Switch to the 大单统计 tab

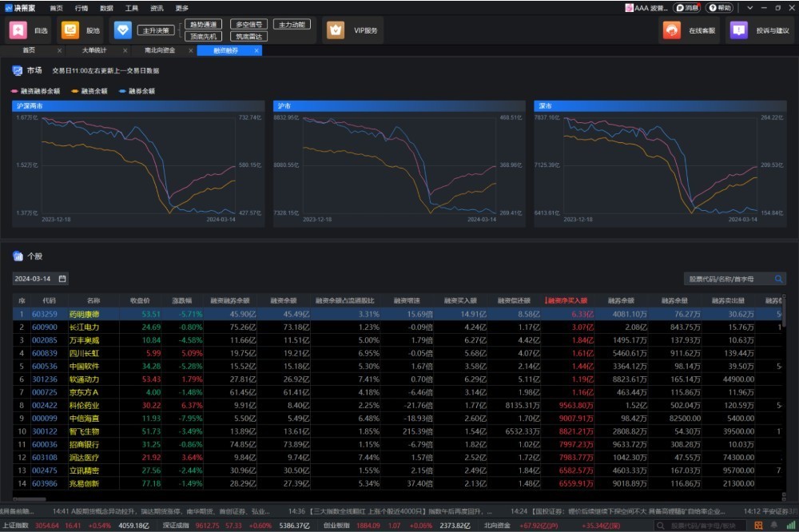tap(94, 50)
